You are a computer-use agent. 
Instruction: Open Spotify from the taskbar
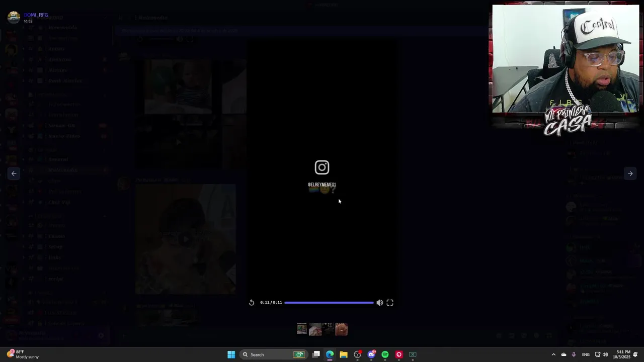385,354
